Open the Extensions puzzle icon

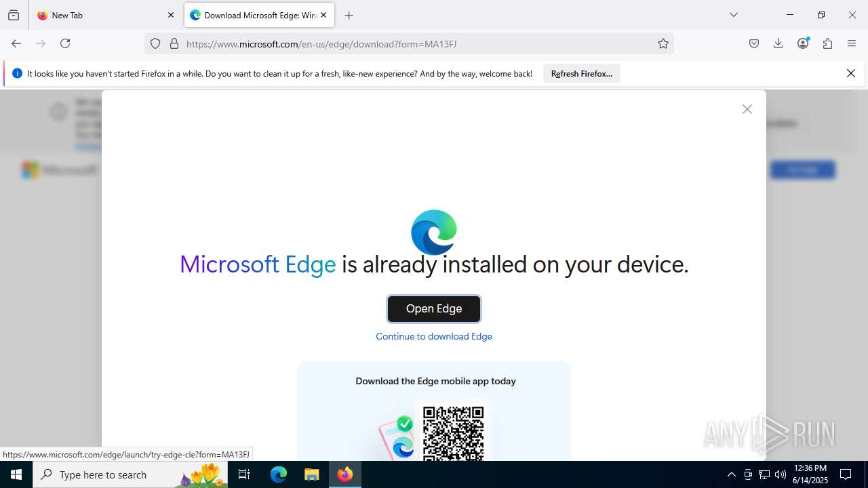click(827, 43)
